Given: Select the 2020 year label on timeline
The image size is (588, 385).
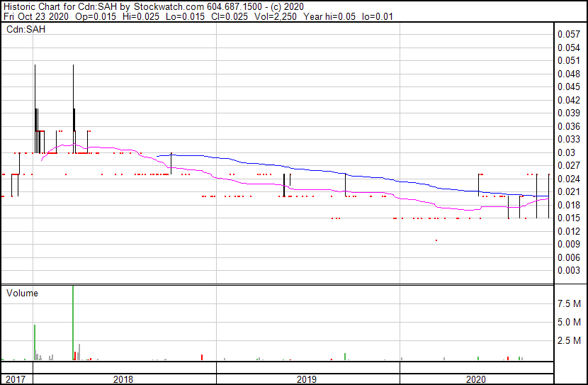Looking at the screenshot, I should (x=476, y=379).
